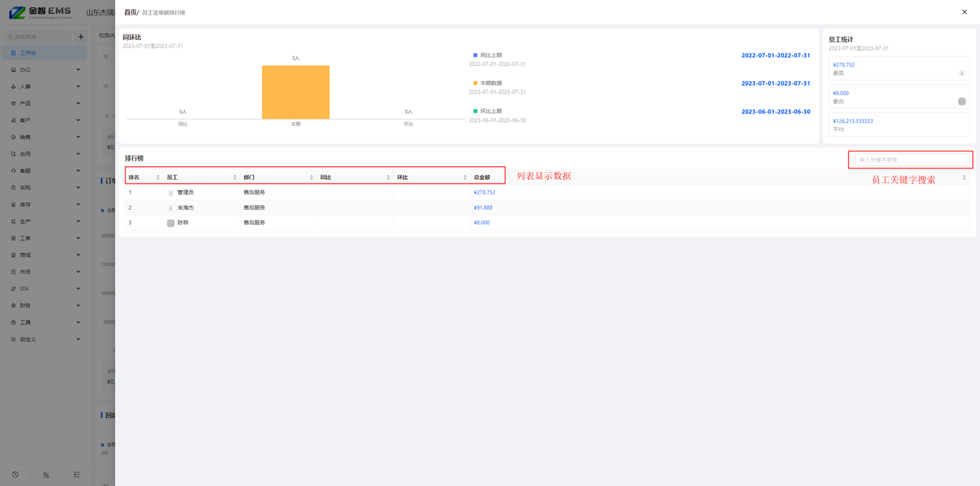980x486 pixels.
Task: Expand the 销售 menu chevron
Action: [78, 137]
